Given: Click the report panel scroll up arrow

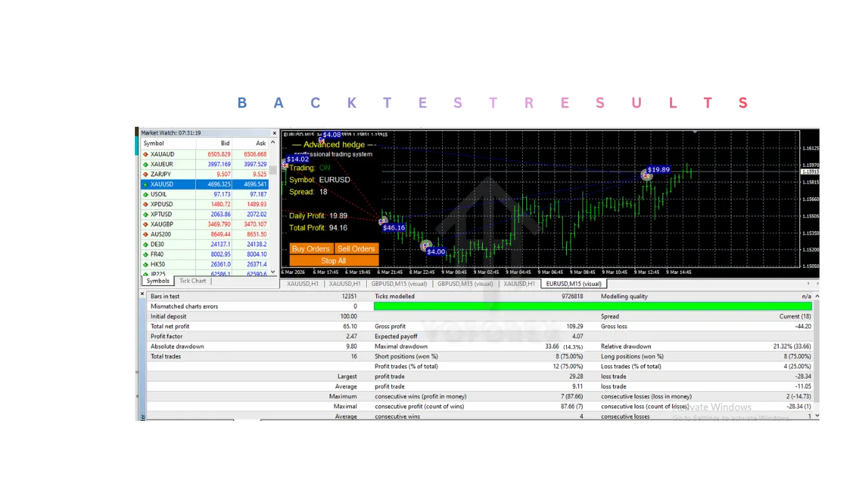Looking at the screenshot, I should point(816,296).
